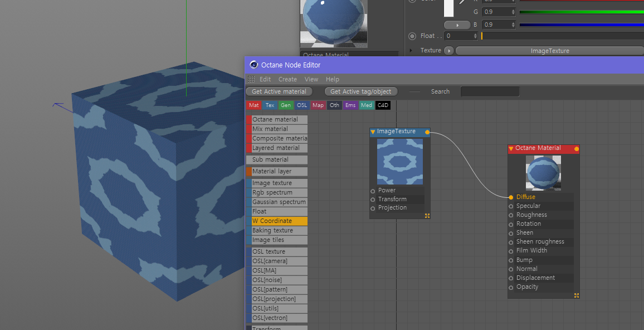This screenshot has width=644, height=330.
Task: Click the Power input port on ImageTexture node
Action: point(373,191)
